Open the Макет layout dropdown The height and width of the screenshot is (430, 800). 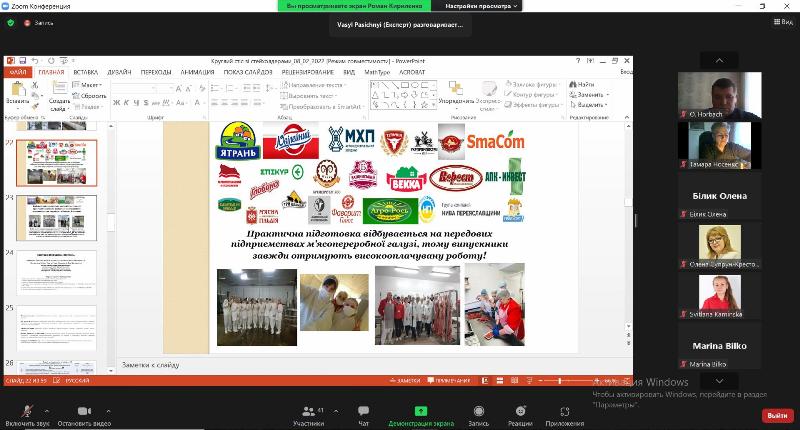(x=87, y=85)
